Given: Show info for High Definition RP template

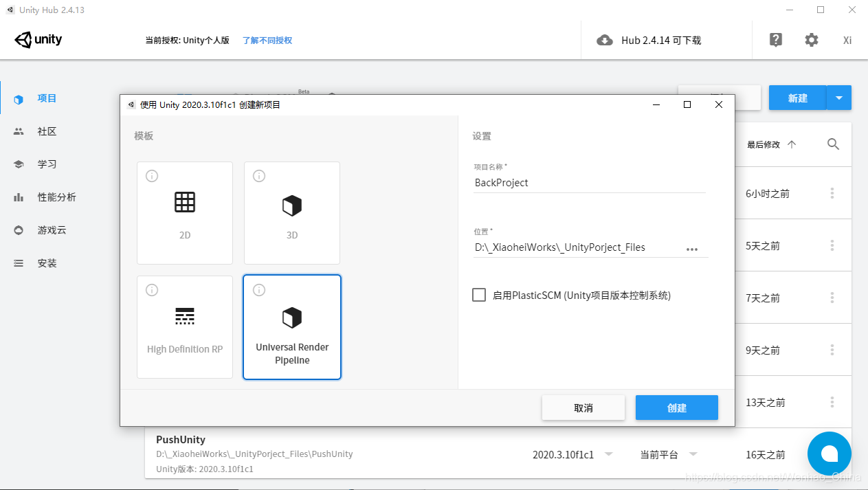Looking at the screenshot, I should tap(152, 291).
